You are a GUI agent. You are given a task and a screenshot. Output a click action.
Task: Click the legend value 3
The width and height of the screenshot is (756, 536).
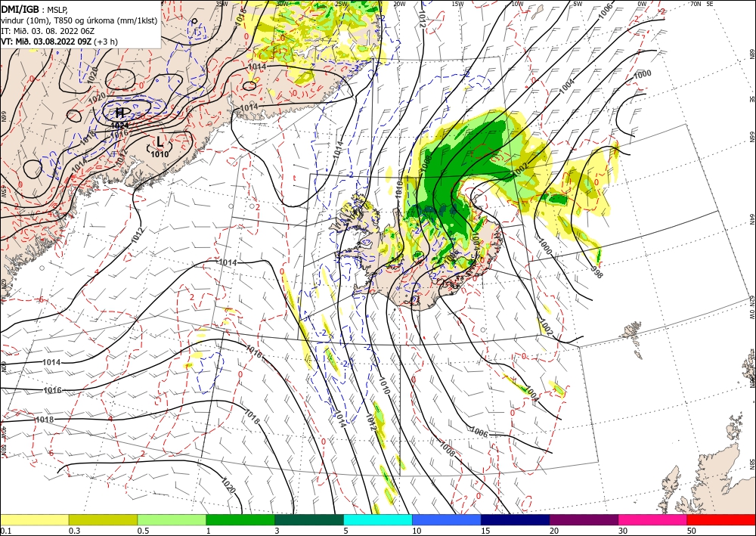(277, 531)
